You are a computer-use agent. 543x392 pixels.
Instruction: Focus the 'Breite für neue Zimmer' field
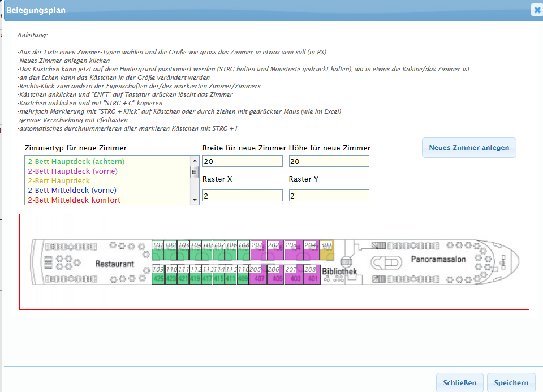tap(242, 162)
